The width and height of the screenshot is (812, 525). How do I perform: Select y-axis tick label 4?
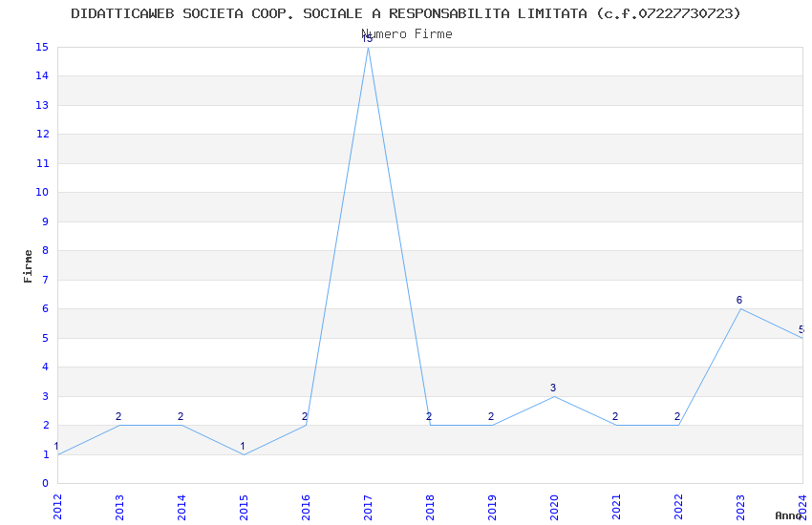[x=46, y=367]
